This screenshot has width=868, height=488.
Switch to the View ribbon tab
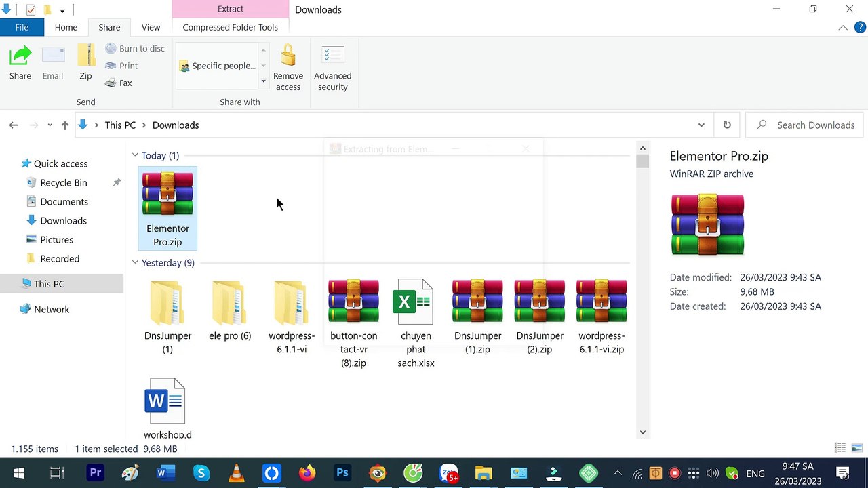coord(151,27)
